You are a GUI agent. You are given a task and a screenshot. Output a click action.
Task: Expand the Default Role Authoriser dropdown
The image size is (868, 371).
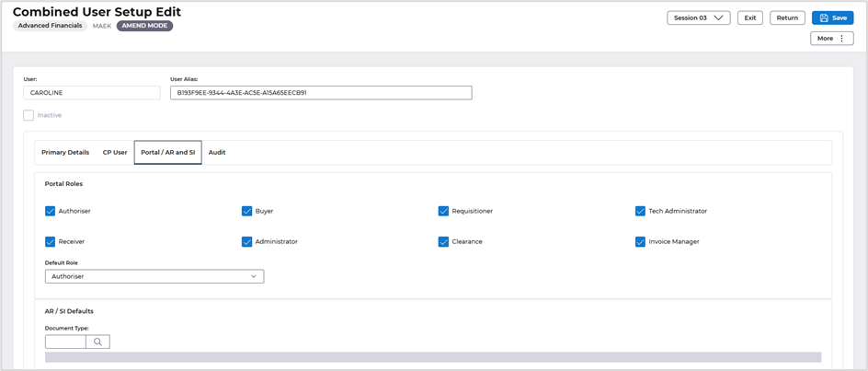(154, 276)
